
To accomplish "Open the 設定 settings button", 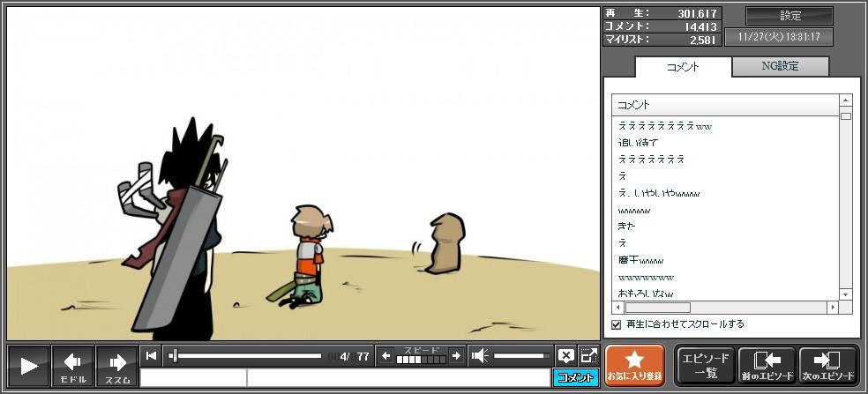I will pyautogui.click(x=789, y=16).
